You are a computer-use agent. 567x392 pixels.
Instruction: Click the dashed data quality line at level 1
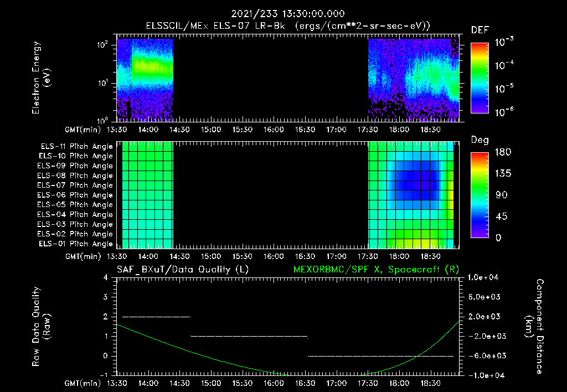[249, 337]
